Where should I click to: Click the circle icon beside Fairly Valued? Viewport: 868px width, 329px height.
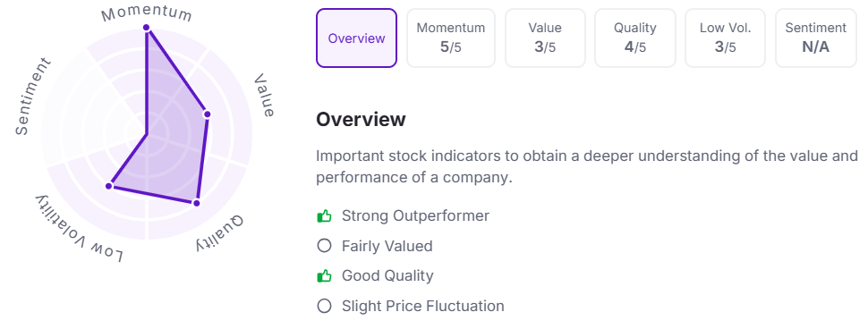(324, 246)
